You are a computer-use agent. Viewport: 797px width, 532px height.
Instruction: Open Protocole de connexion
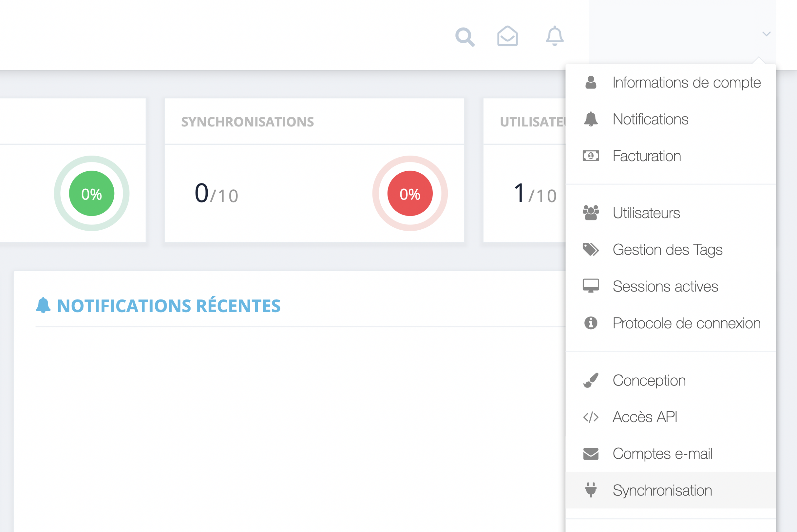pyautogui.click(x=670, y=323)
